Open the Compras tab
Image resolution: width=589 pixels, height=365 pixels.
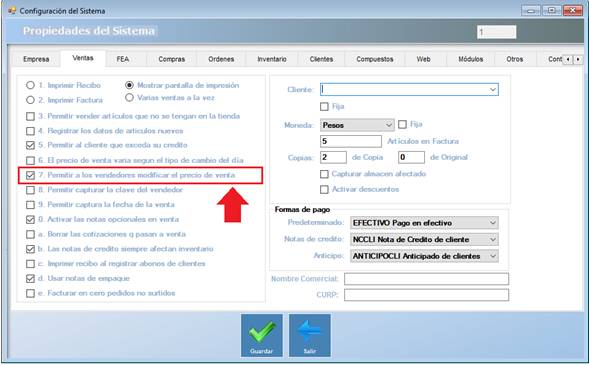171,59
